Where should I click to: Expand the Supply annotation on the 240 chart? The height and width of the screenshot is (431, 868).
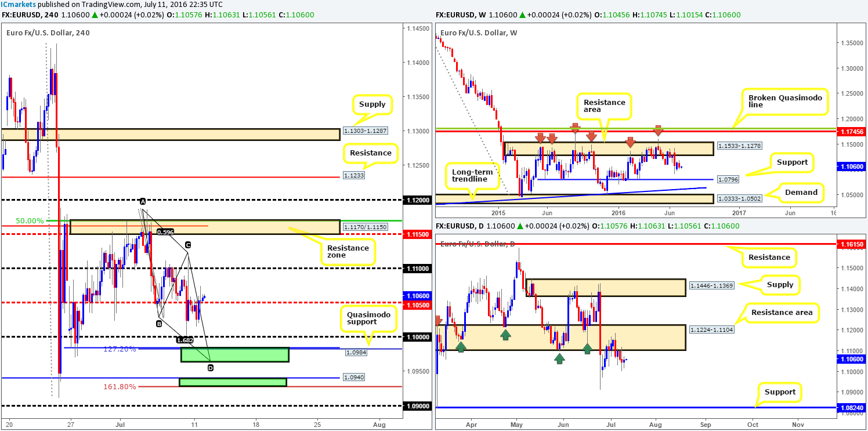pos(372,104)
